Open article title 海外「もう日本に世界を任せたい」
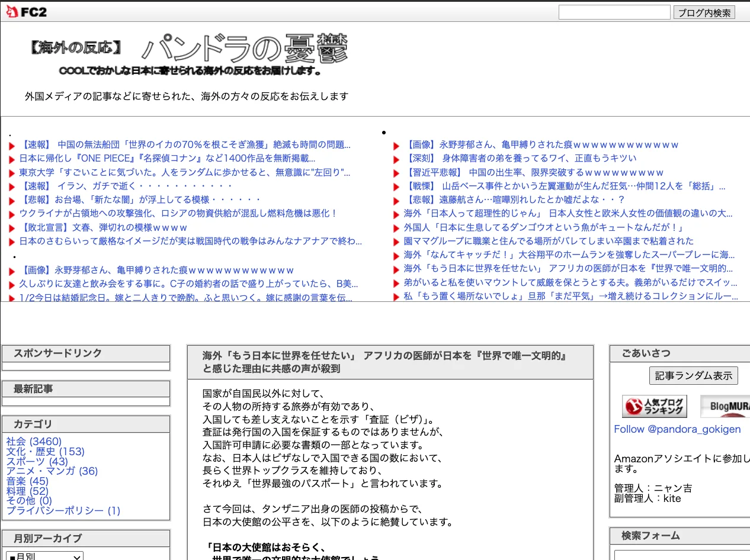The width and height of the screenshot is (750, 560). [385, 362]
